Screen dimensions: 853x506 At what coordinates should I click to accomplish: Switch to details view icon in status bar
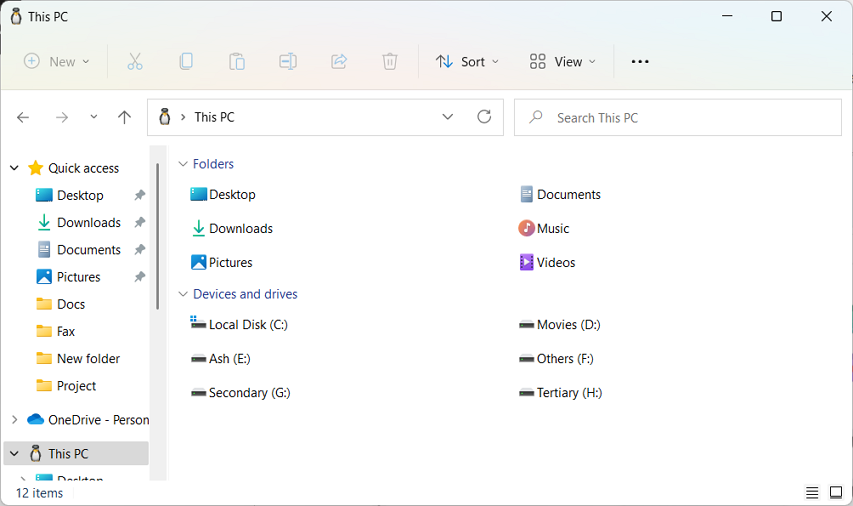pos(812,493)
